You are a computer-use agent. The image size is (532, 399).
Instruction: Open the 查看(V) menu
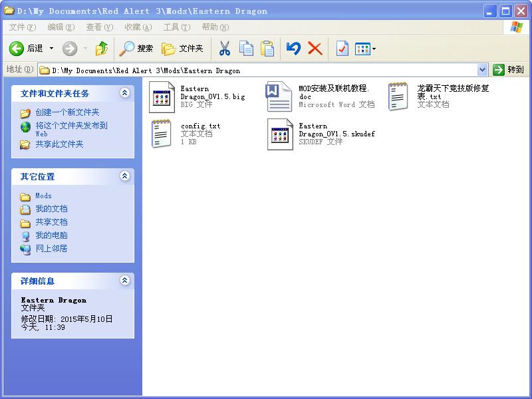tap(99, 27)
